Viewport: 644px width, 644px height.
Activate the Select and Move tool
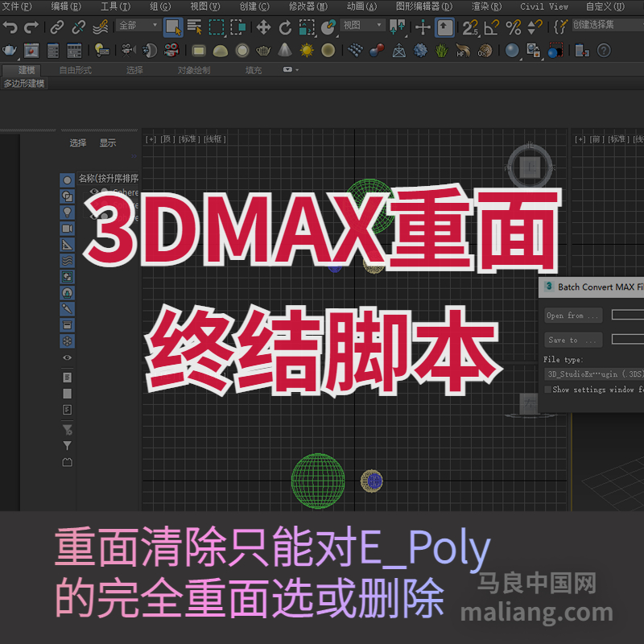263,27
